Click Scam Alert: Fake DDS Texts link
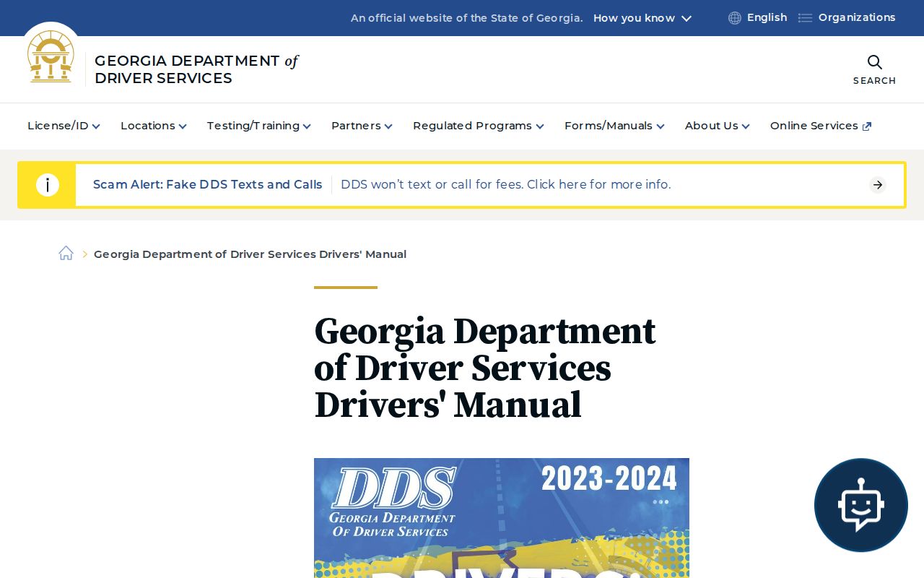 click(x=208, y=185)
